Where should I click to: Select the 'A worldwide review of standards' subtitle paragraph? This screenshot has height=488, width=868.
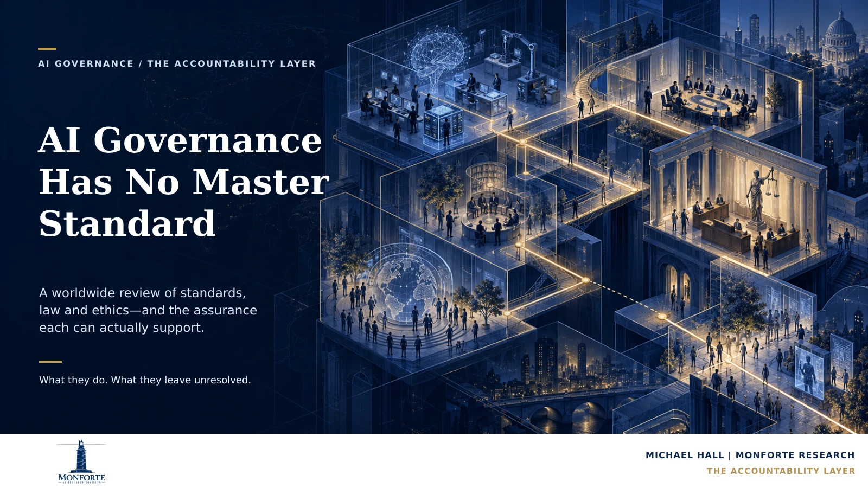click(148, 310)
